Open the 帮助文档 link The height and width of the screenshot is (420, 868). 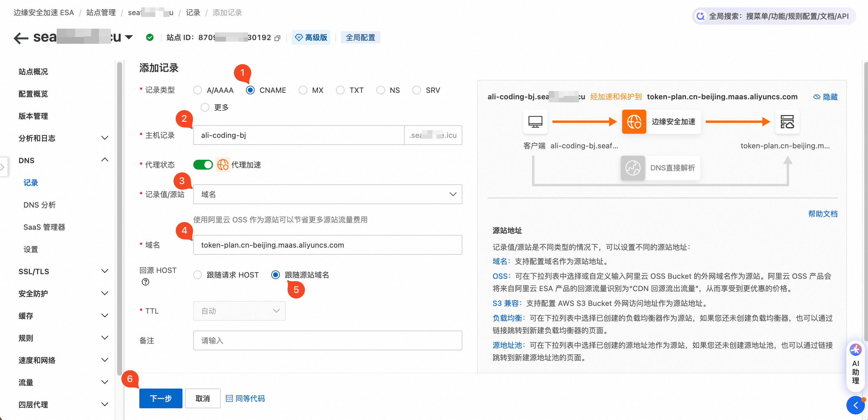click(x=822, y=214)
